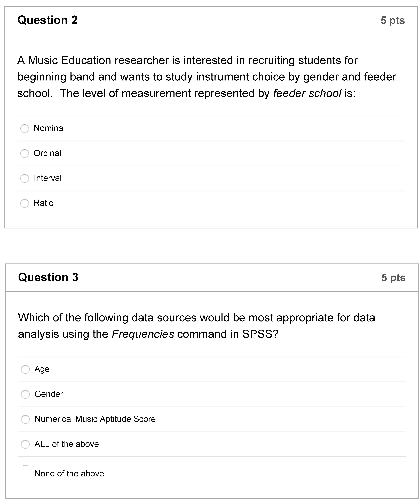Select Numerical Music Aptitude Score radio button

[25, 419]
